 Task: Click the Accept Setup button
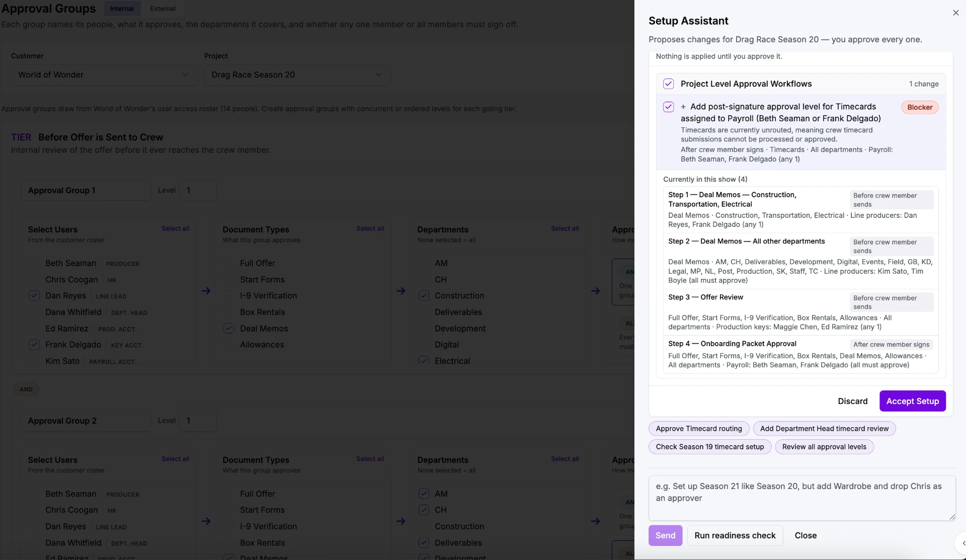point(913,401)
